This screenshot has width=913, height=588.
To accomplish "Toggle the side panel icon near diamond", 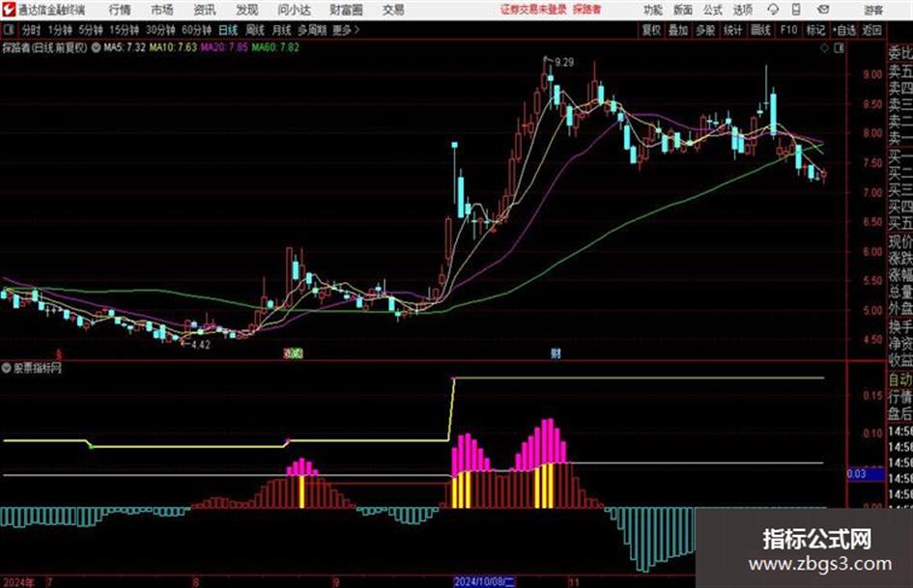I will 839,48.
